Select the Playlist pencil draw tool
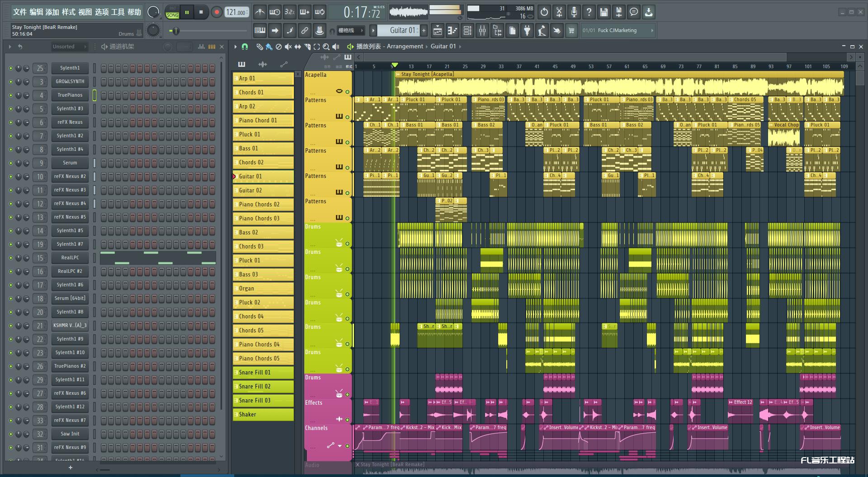 tap(259, 47)
